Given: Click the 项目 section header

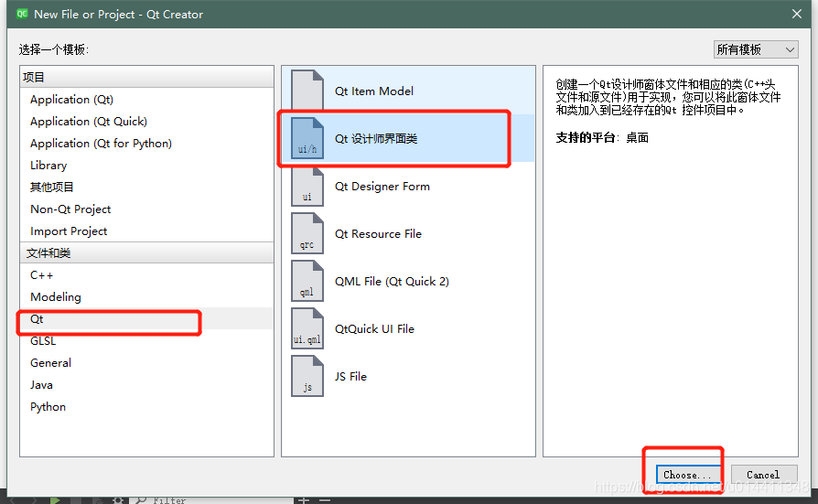Looking at the screenshot, I should [x=146, y=77].
